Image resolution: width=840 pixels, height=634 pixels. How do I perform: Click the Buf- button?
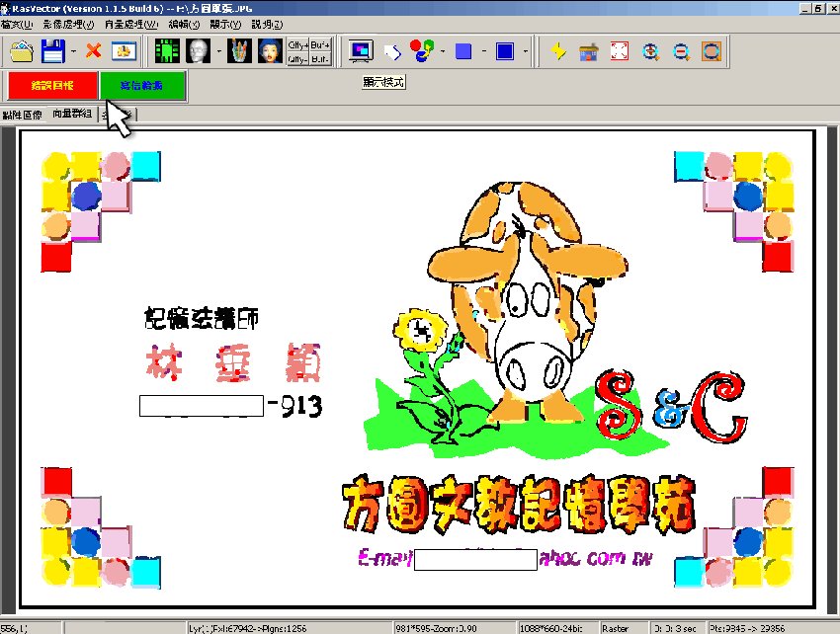pyautogui.click(x=320, y=59)
